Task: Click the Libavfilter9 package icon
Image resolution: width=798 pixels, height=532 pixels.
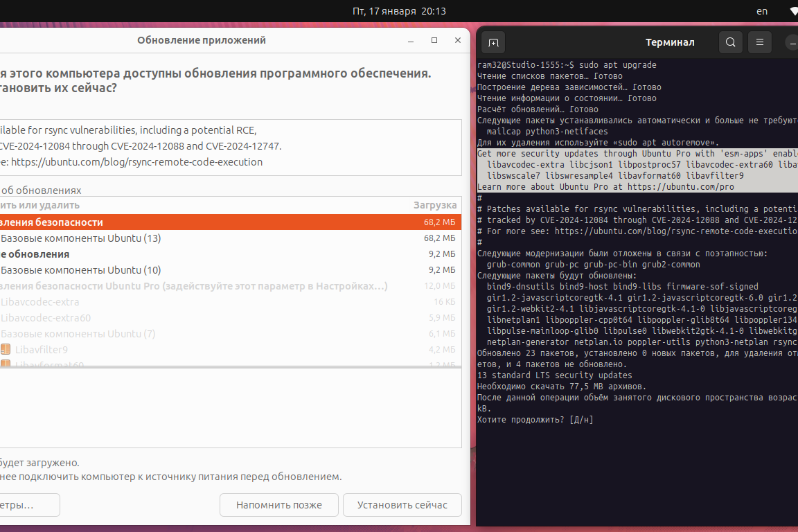Action: (6, 350)
